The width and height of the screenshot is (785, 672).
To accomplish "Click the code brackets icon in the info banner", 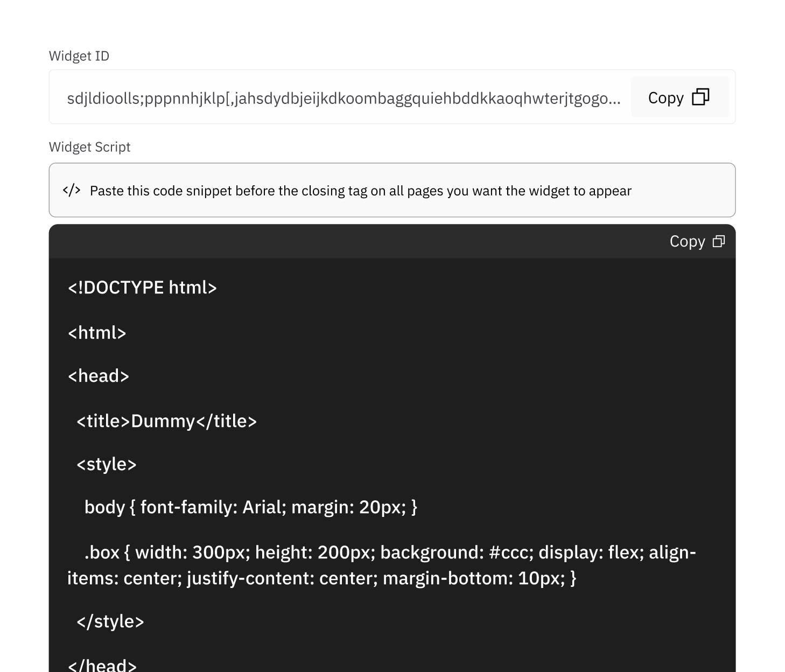I will (x=72, y=190).
